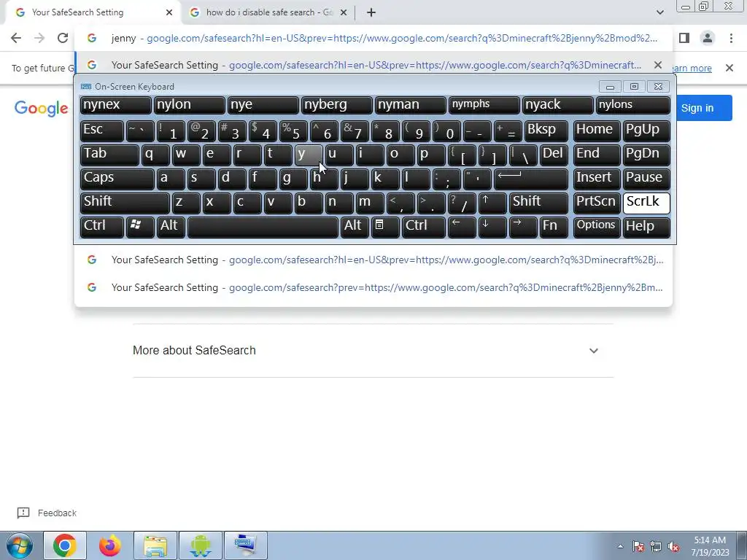The height and width of the screenshot is (560, 747).
Task: Open the Chrome profile avatar icon
Action: coord(708,38)
